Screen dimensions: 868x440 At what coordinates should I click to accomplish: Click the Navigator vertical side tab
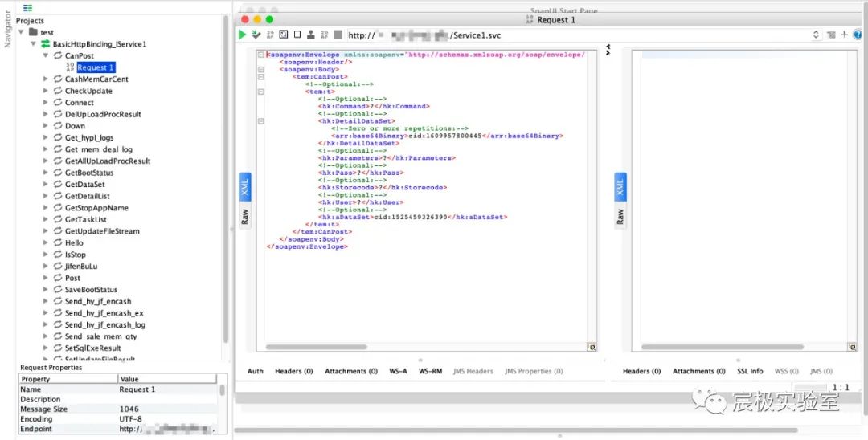8,30
